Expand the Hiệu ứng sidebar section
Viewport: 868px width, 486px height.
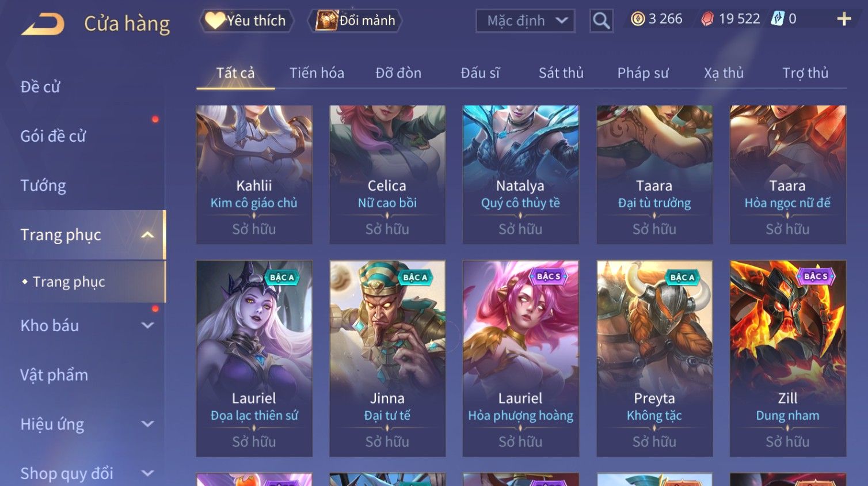[x=147, y=424]
